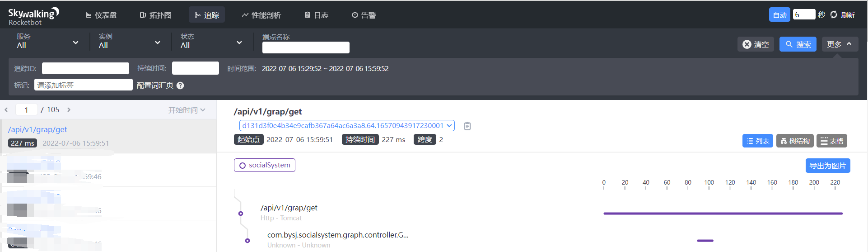
Task: Expand the 状态 status dropdown
Action: pos(211,42)
